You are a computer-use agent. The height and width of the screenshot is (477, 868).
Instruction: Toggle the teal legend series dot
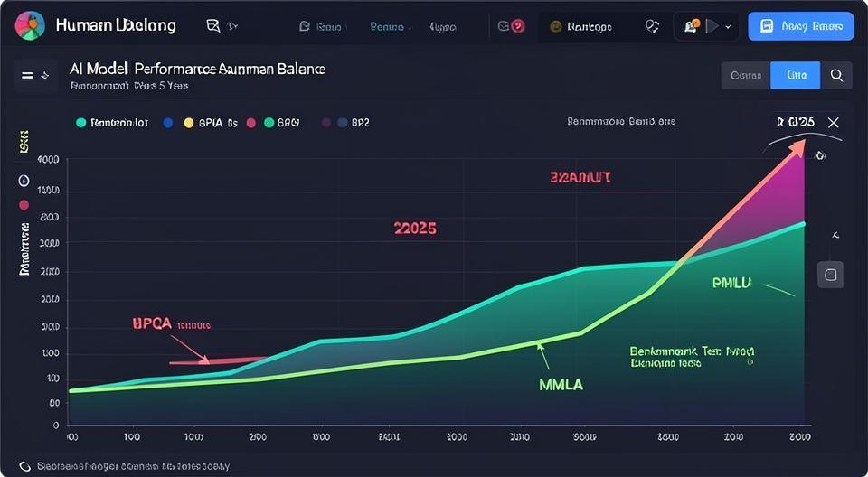point(81,122)
